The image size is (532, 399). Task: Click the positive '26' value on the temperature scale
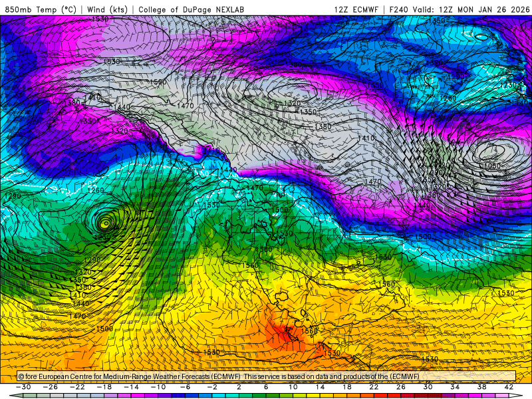point(401,387)
